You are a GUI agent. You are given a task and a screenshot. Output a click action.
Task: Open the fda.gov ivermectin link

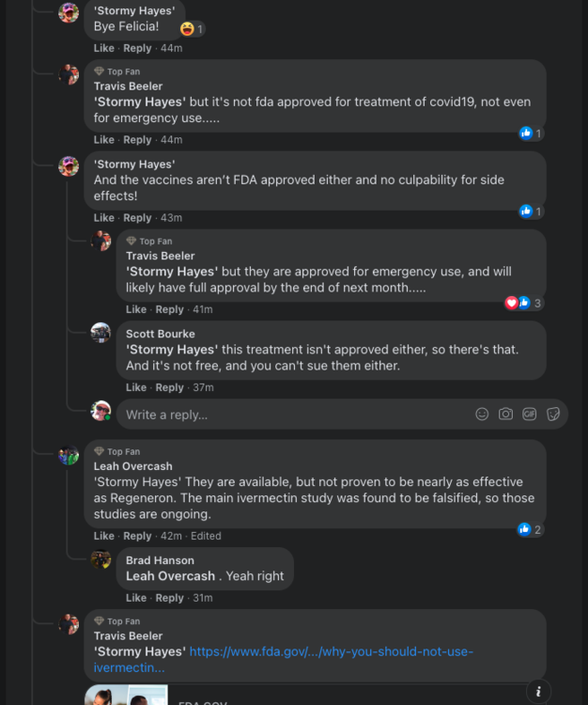(283, 659)
